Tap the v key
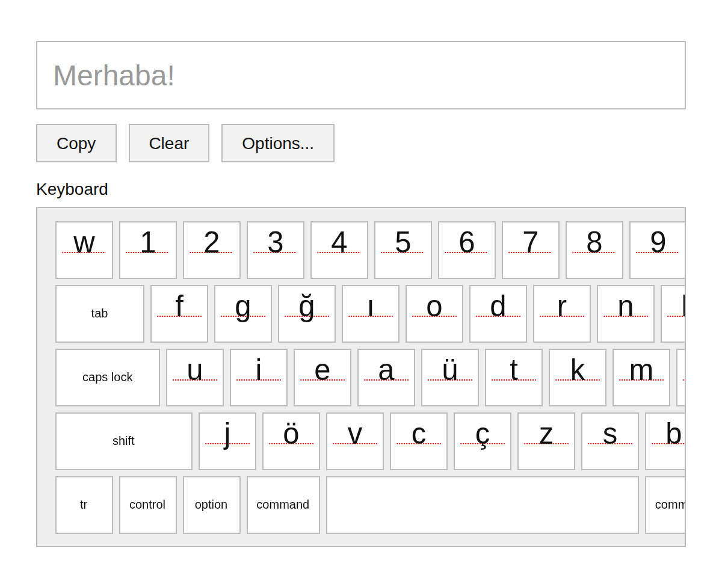 point(355,441)
